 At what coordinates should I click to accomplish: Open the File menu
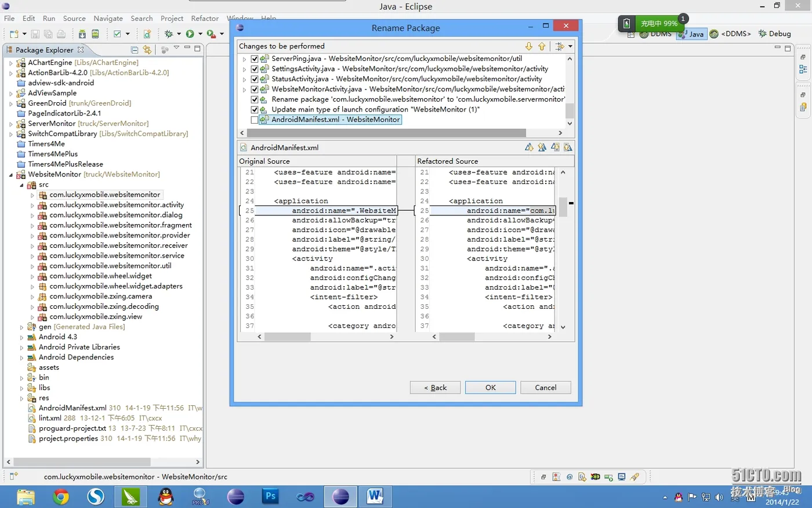coord(9,19)
